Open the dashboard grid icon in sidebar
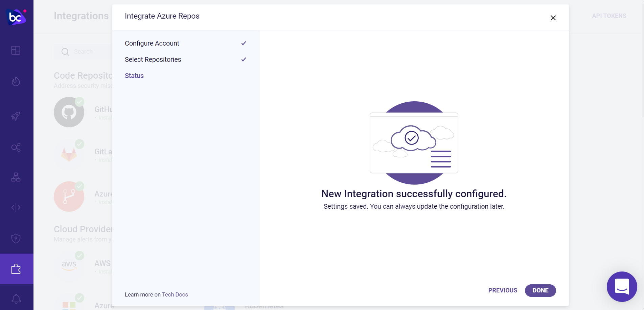 pyautogui.click(x=16, y=50)
